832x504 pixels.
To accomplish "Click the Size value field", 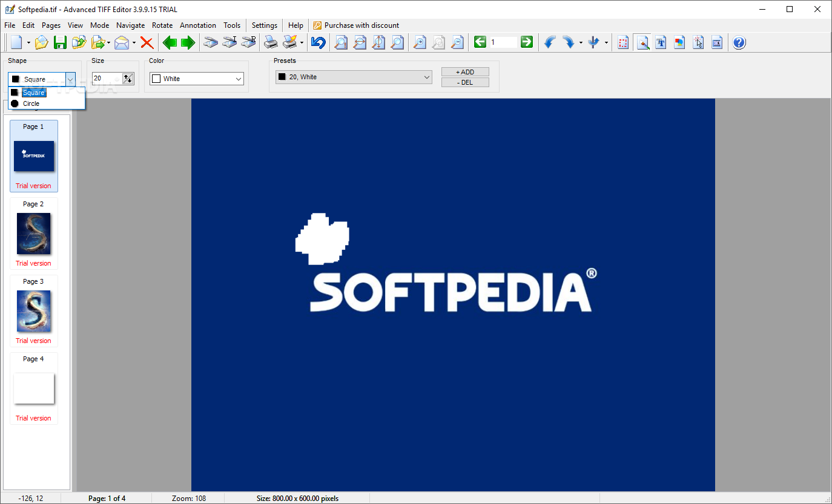I will point(107,78).
